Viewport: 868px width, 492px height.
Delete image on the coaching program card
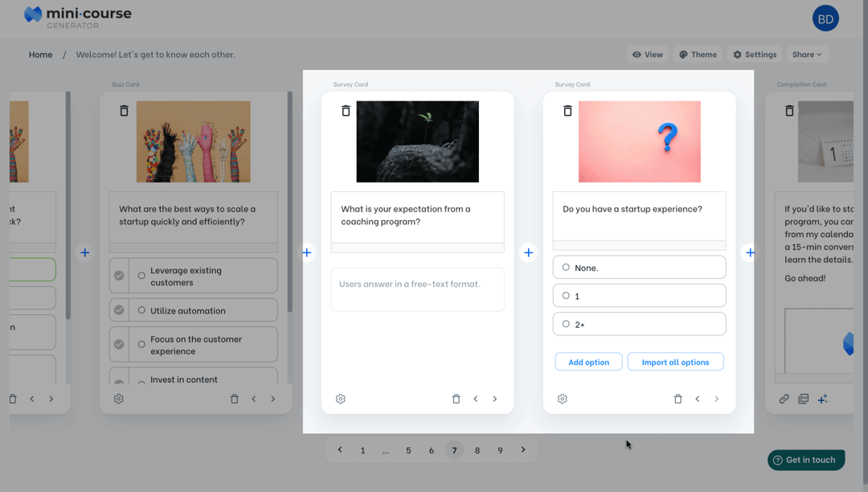coord(346,111)
